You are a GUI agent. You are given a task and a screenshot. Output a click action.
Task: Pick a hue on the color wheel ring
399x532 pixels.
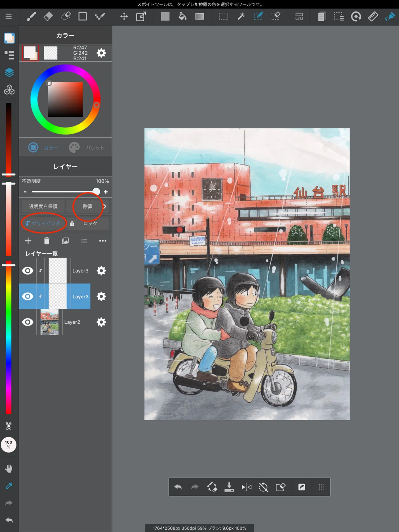coord(96,105)
